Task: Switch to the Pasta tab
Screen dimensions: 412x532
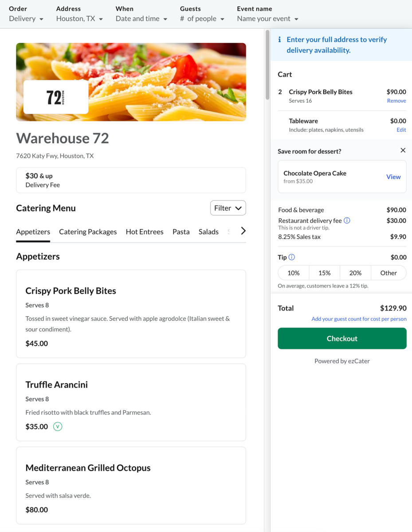Action: click(181, 232)
